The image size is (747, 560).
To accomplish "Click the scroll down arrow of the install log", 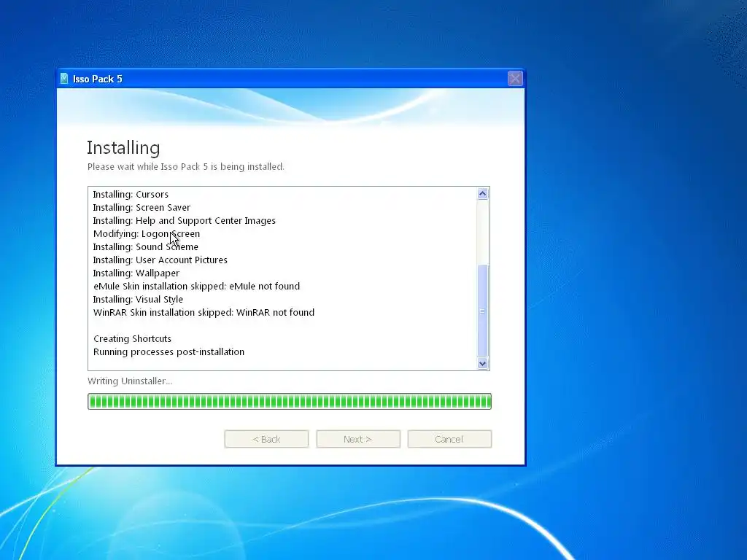I will point(483,364).
